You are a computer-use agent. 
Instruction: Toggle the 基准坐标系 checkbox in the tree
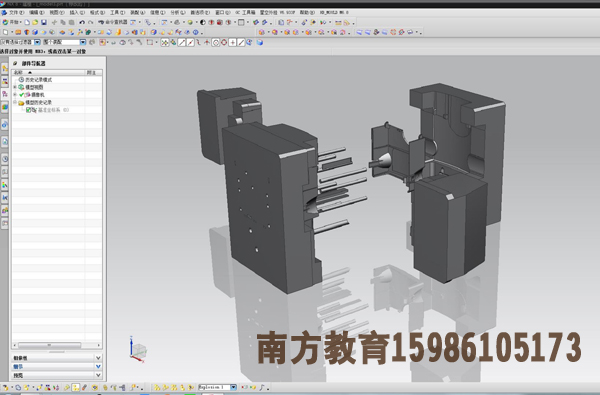click(x=28, y=110)
